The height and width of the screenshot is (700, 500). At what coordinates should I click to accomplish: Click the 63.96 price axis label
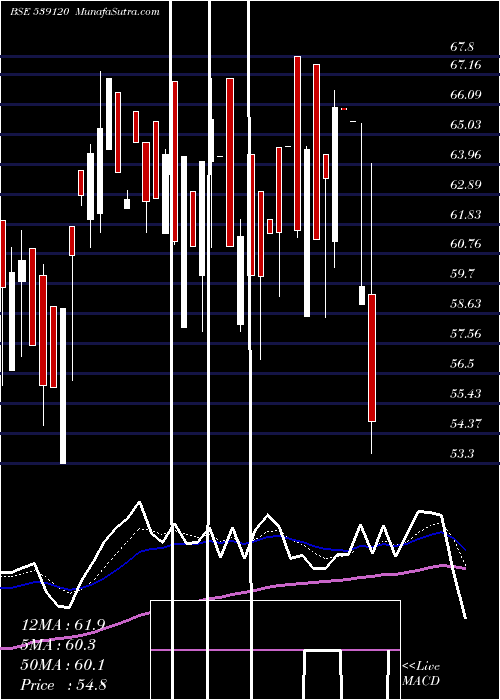click(x=466, y=155)
